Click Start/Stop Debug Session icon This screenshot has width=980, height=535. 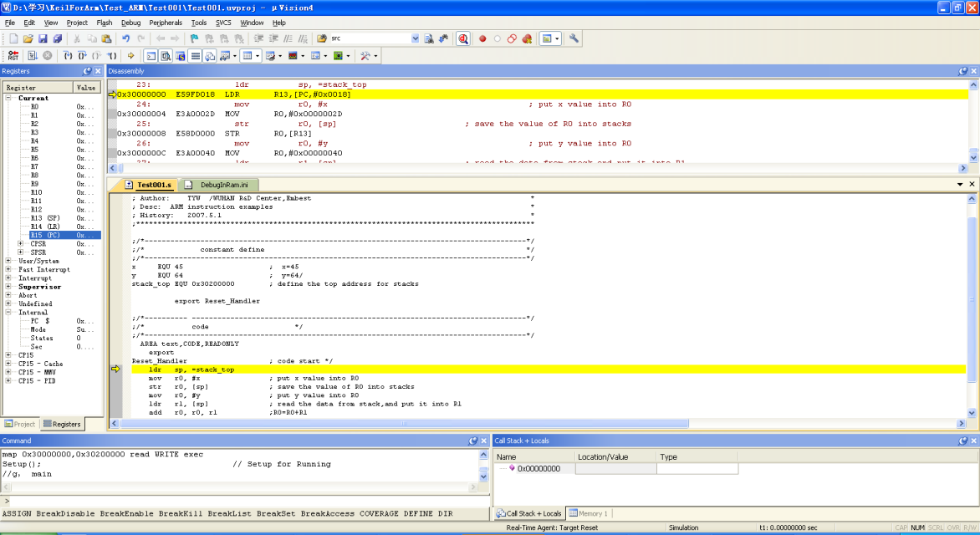coord(462,38)
